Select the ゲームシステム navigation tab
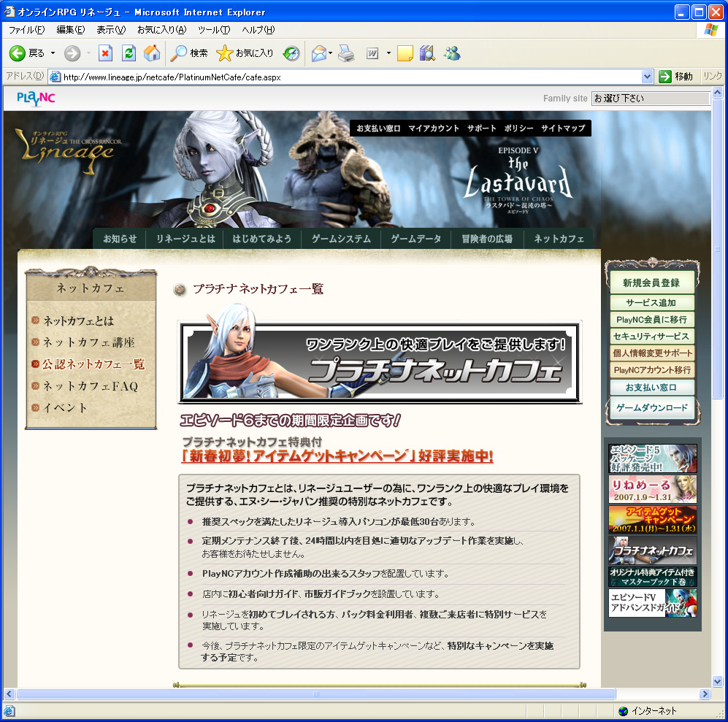Image resolution: width=728 pixels, height=722 pixels. tap(341, 239)
